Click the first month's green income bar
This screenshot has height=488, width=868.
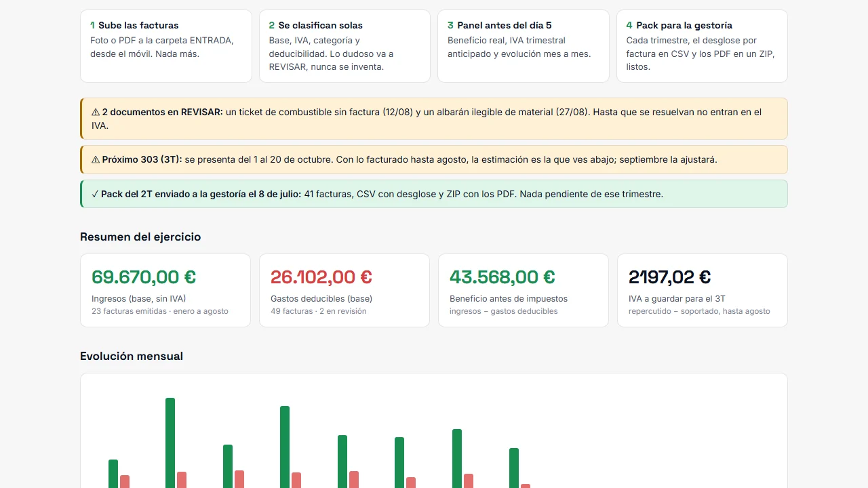tap(113, 474)
